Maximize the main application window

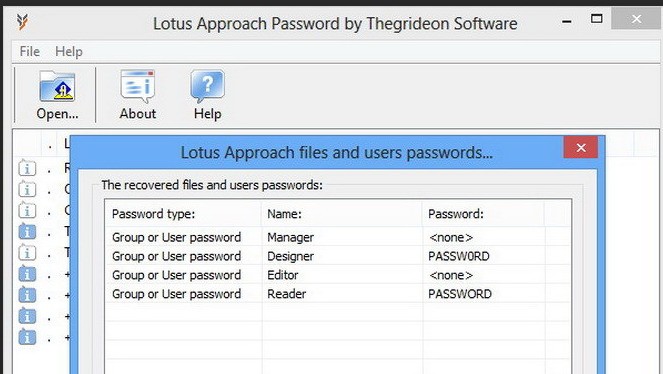coord(597,19)
